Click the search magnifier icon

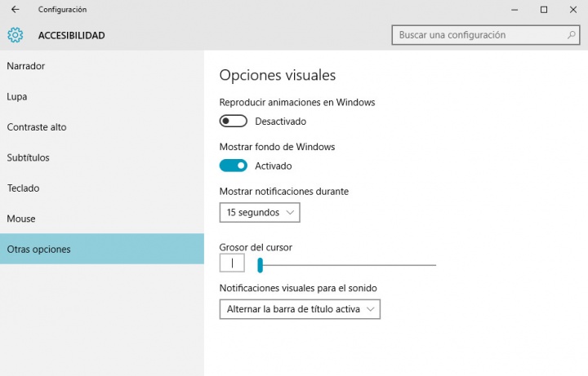coord(571,35)
